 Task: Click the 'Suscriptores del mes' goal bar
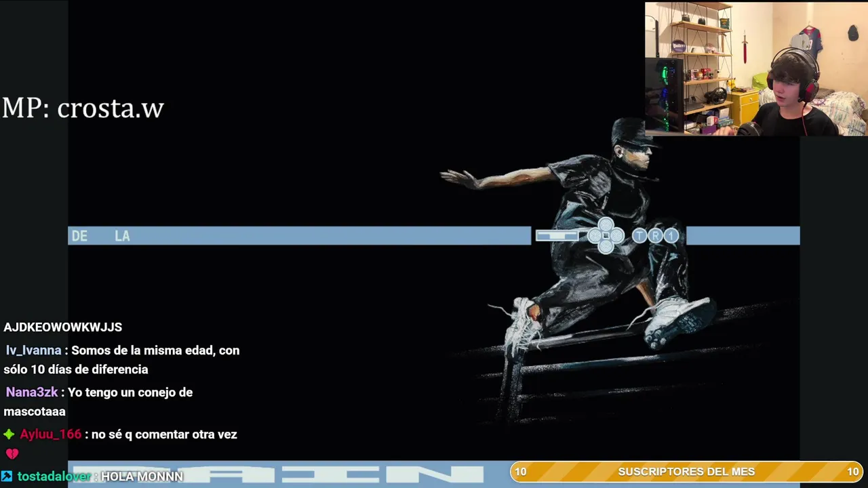(x=686, y=472)
